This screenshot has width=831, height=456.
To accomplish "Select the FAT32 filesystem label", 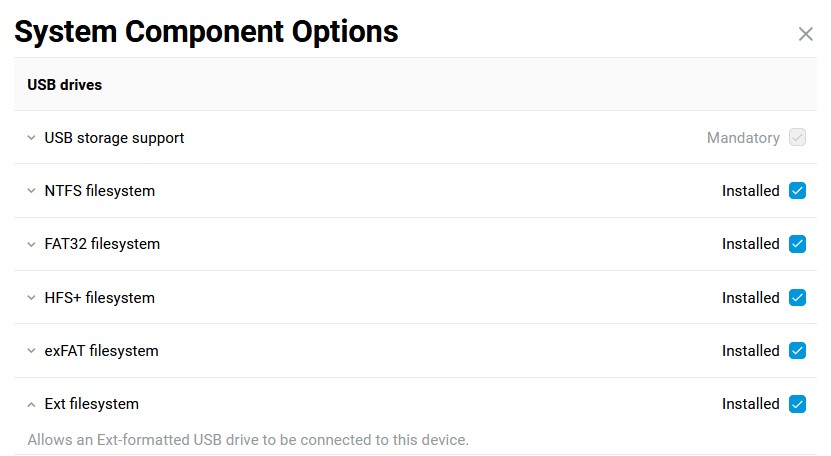I will [102, 244].
